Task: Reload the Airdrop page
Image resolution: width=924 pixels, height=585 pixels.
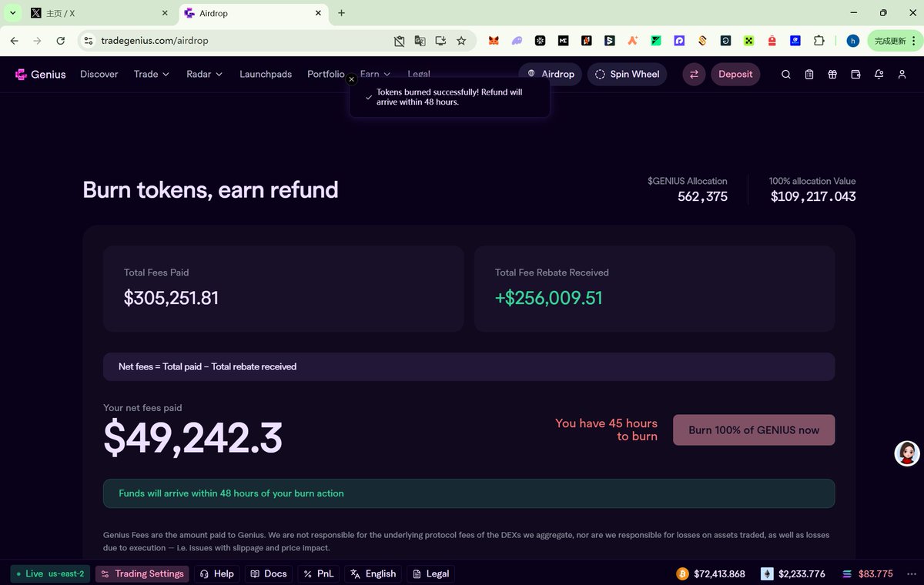Action: (61, 41)
